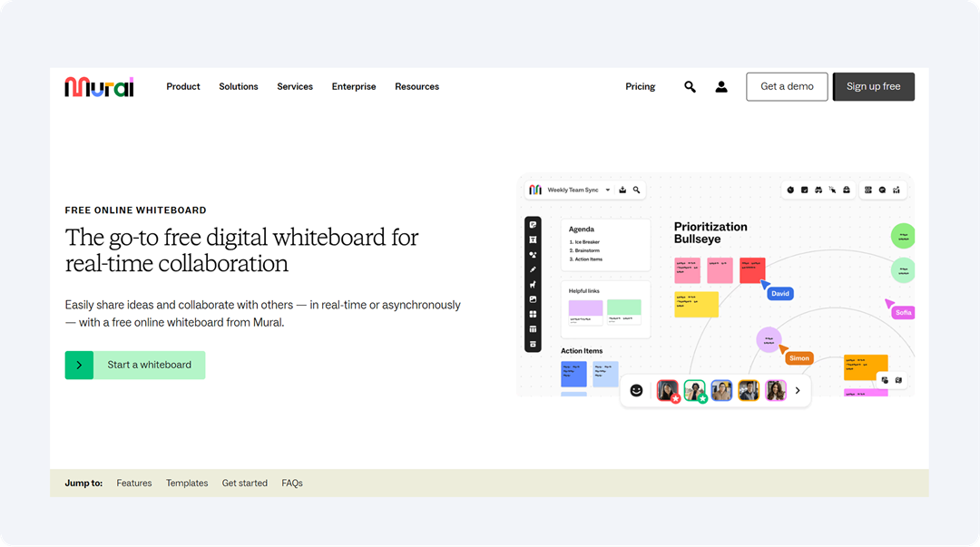The image size is (980, 547).
Task: Select the archive box tool in whiteboard sidebar
Action: [x=534, y=345]
